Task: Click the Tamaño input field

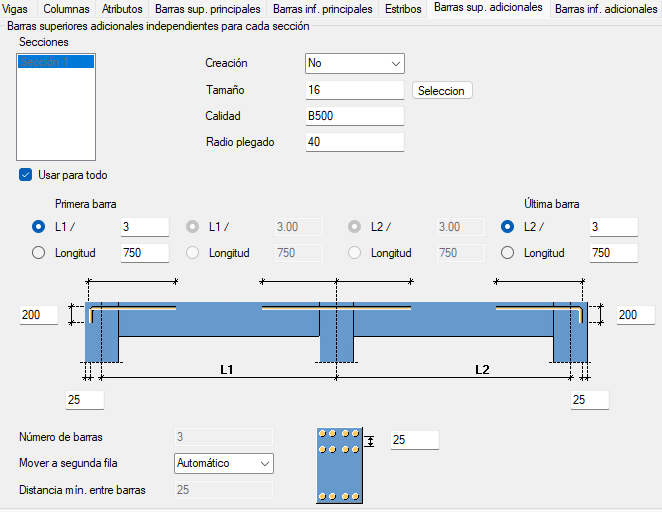Action: click(354, 90)
